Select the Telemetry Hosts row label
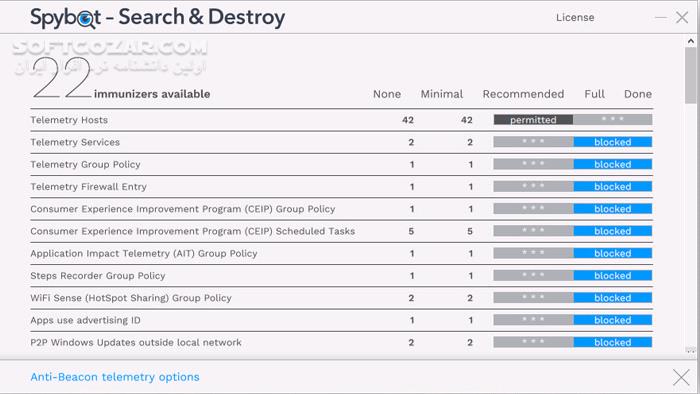 click(x=69, y=120)
